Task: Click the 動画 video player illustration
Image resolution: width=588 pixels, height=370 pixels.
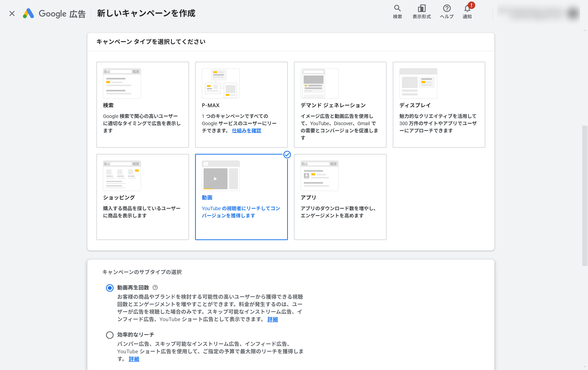Action: point(221,176)
